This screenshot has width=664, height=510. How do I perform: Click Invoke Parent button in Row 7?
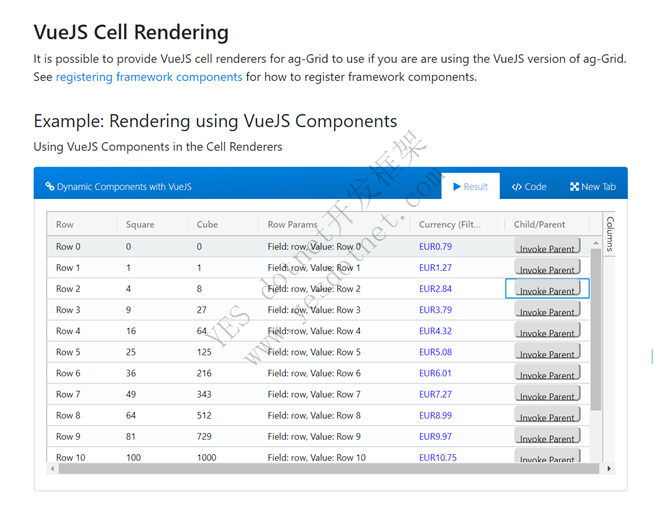[547, 394]
